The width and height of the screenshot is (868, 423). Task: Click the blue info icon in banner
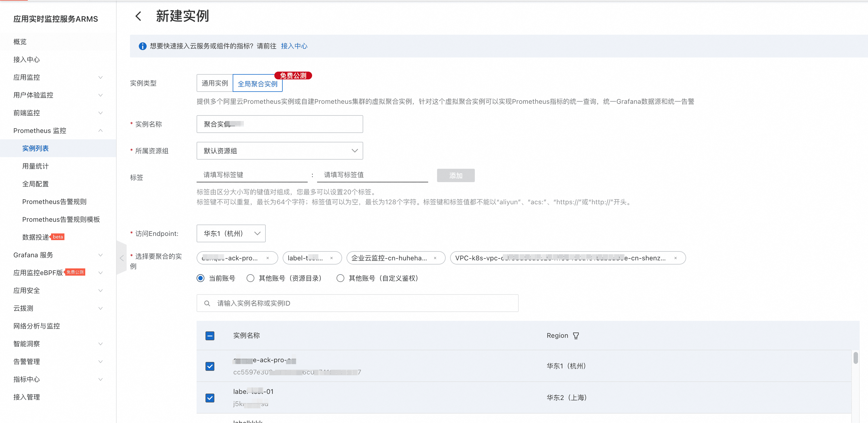click(142, 46)
